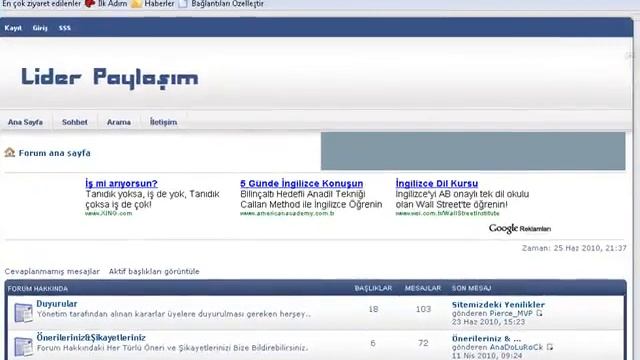The width and height of the screenshot is (640, 360).
Task: Open 'En çok ziyaret edilenler' bookmark
Action: (x=42, y=4)
